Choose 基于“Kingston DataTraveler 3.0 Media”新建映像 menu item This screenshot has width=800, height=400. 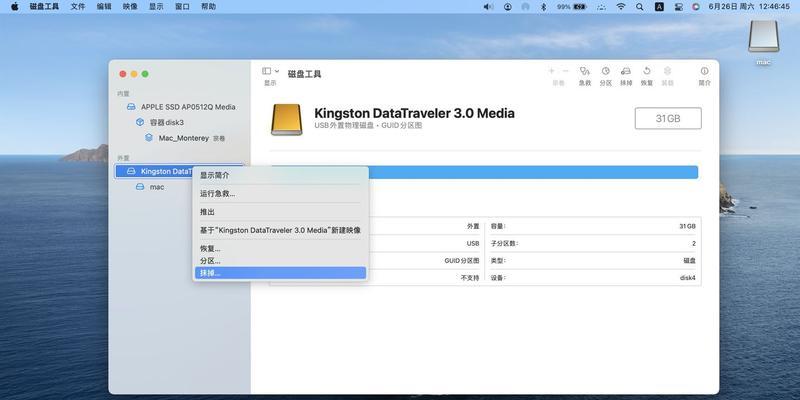click(281, 231)
